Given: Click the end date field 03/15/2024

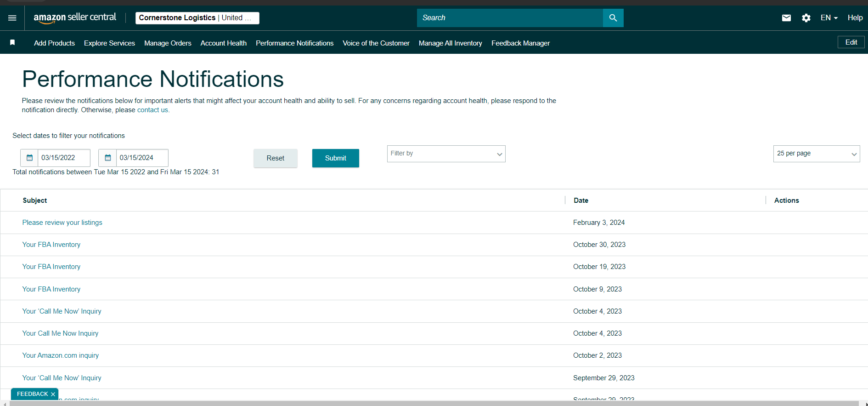Looking at the screenshot, I should tap(142, 158).
